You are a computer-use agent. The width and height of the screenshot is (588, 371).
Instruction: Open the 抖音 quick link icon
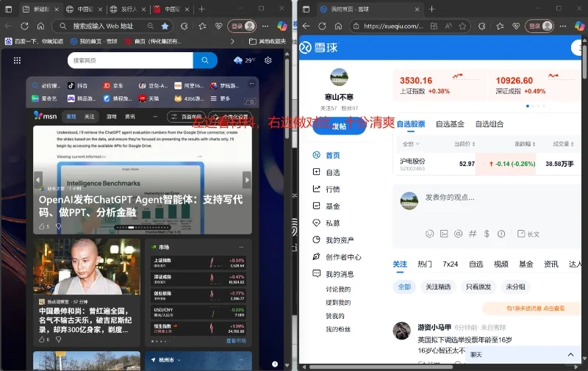(71, 85)
